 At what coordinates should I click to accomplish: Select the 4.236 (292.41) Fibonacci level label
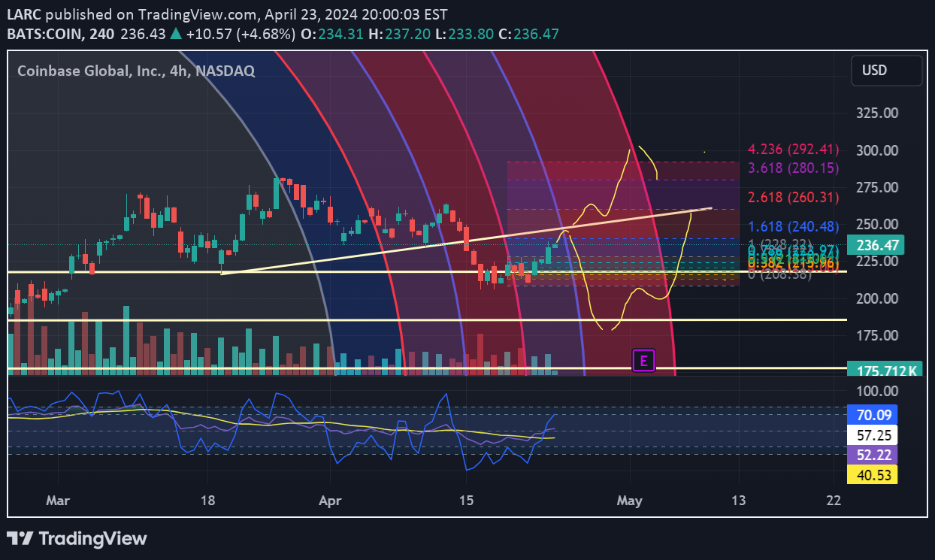[x=793, y=150]
